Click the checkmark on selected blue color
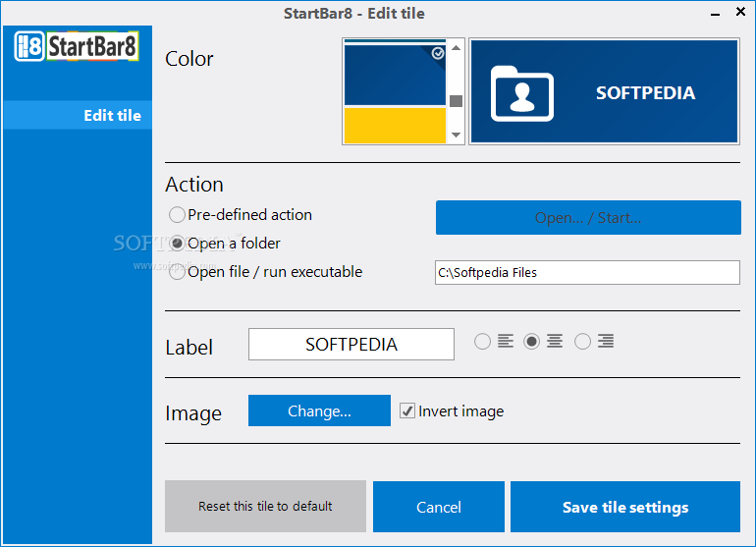The width and height of the screenshot is (756, 547). click(x=438, y=53)
